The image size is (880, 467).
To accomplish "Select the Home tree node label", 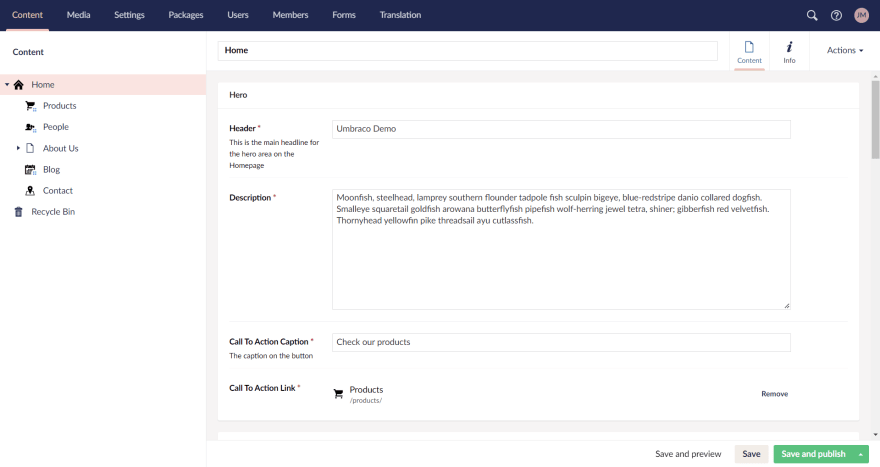I will pyautogui.click(x=43, y=85).
